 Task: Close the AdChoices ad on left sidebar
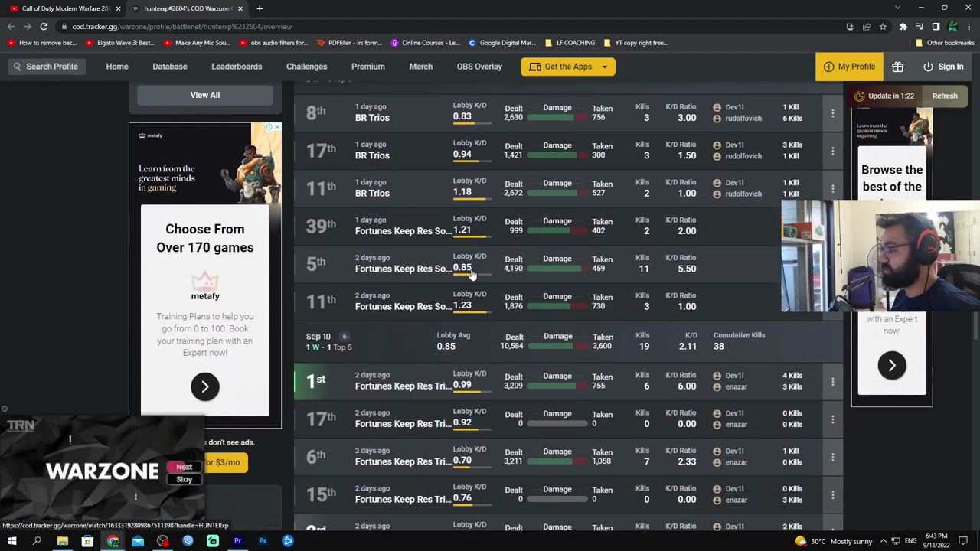pyautogui.click(x=276, y=127)
